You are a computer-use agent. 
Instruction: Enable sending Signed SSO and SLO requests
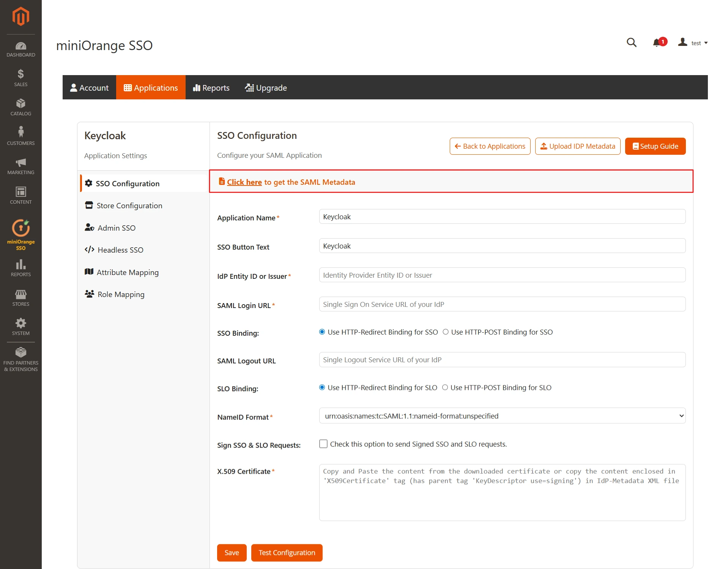[x=323, y=444]
